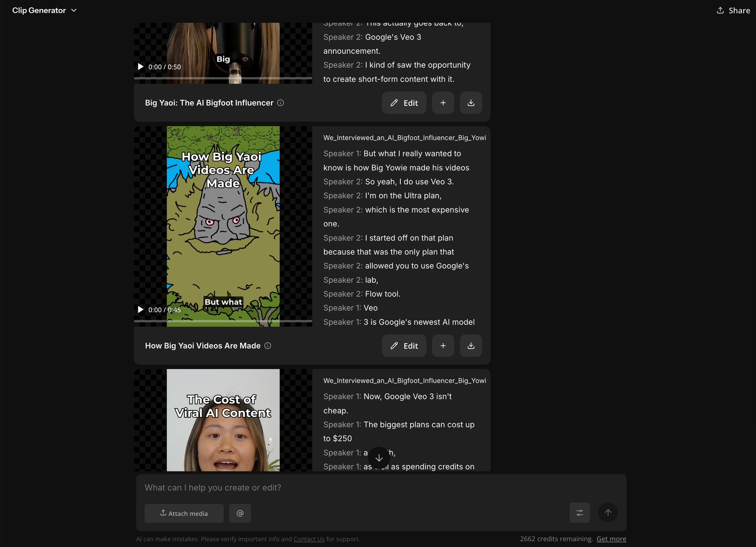Select the line 'The biggest plans can cost up to $250'
756x547 pixels.
coord(399,431)
